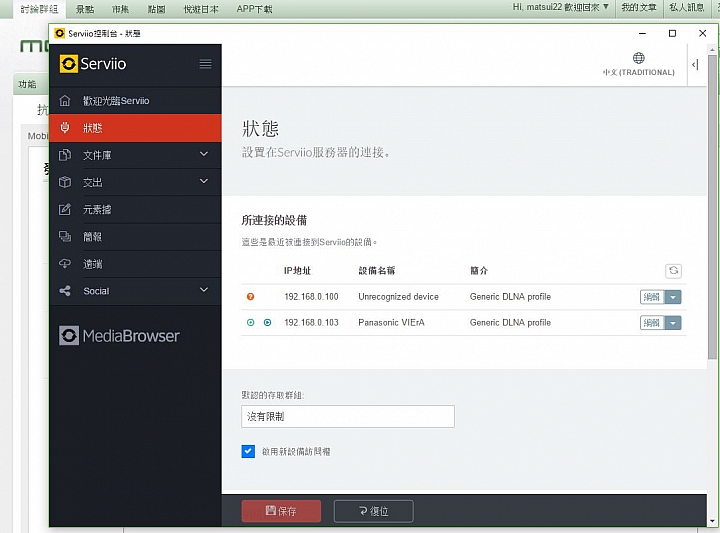Change language 中文 (TRADITIONAL)
Viewport: 720px width, 533px height.
(x=638, y=72)
